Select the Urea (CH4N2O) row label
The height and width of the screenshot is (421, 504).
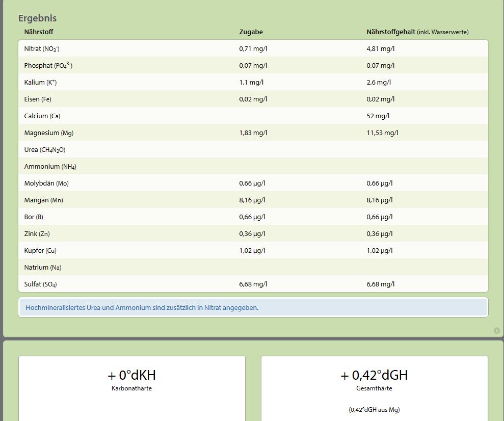point(45,150)
